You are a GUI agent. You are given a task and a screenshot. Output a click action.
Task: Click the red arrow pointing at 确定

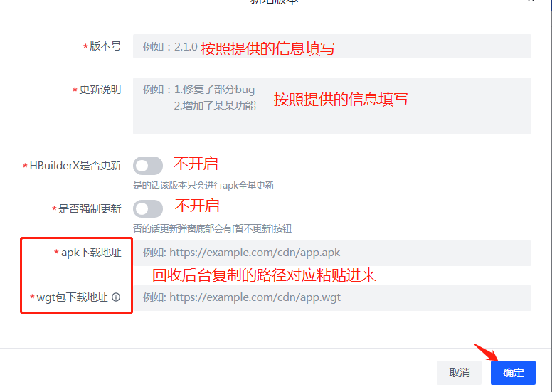(x=485, y=352)
